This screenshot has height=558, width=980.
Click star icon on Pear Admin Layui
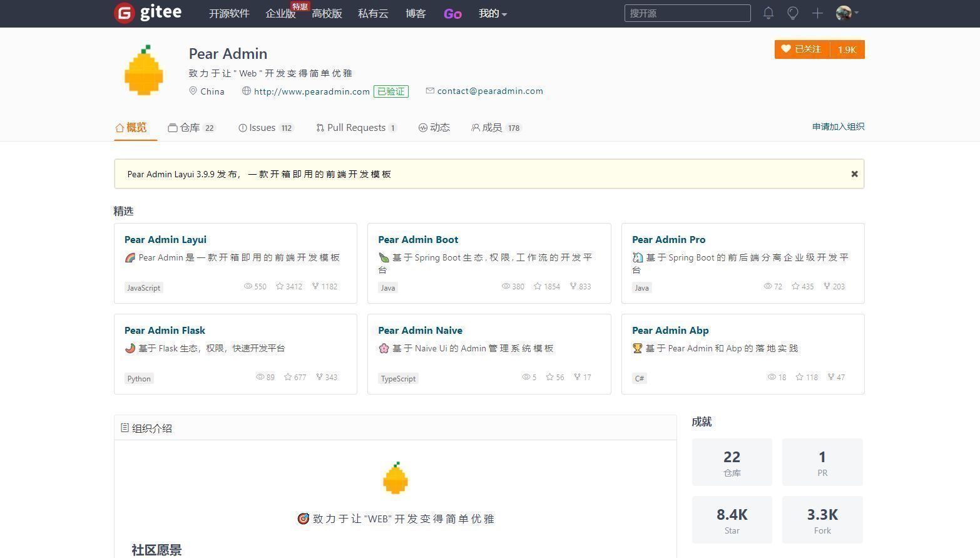[x=280, y=286]
